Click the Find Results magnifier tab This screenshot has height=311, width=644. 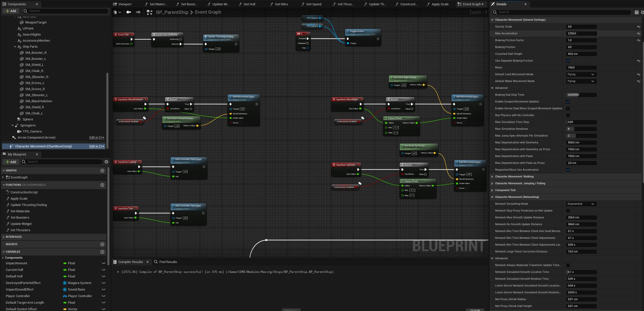165,262
